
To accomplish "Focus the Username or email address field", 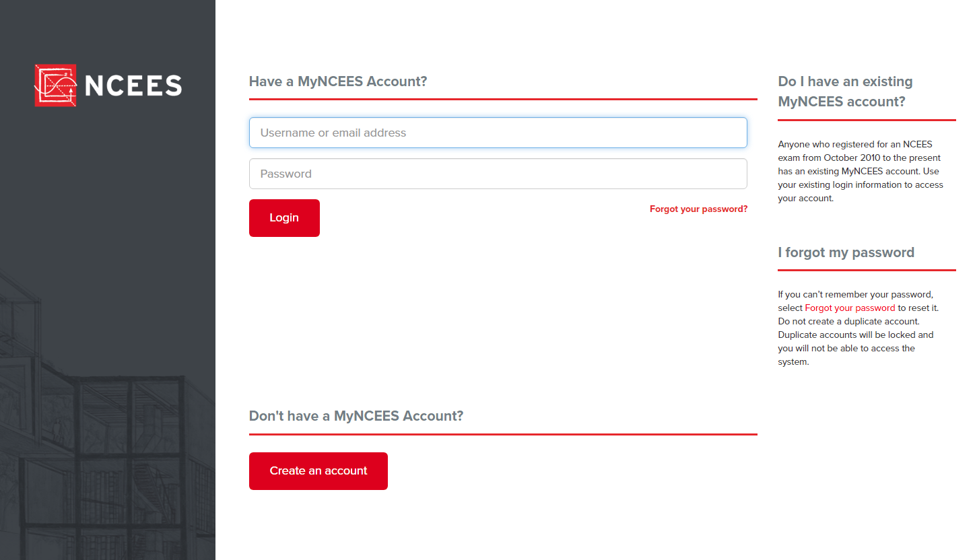I will pyautogui.click(x=498, y=133).
